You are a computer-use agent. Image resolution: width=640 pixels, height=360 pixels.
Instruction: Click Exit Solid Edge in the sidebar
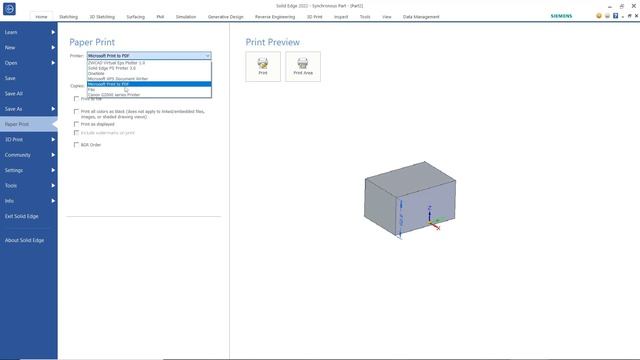29,216
